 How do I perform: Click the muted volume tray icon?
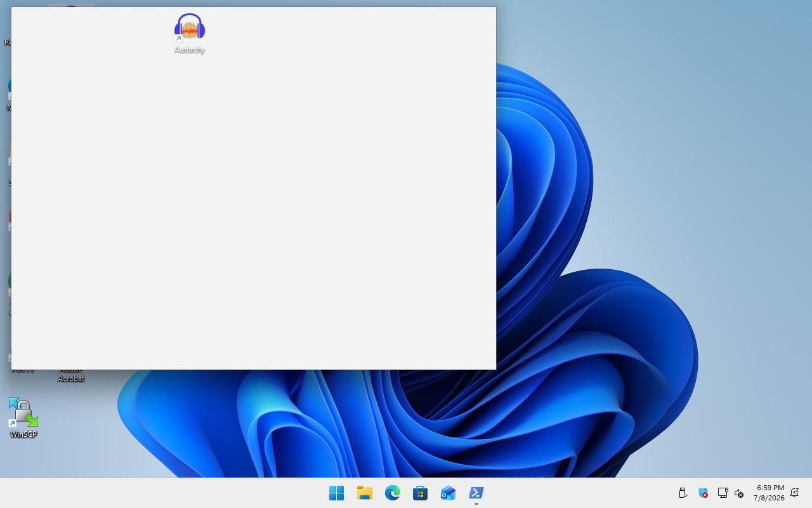[739, 493]
